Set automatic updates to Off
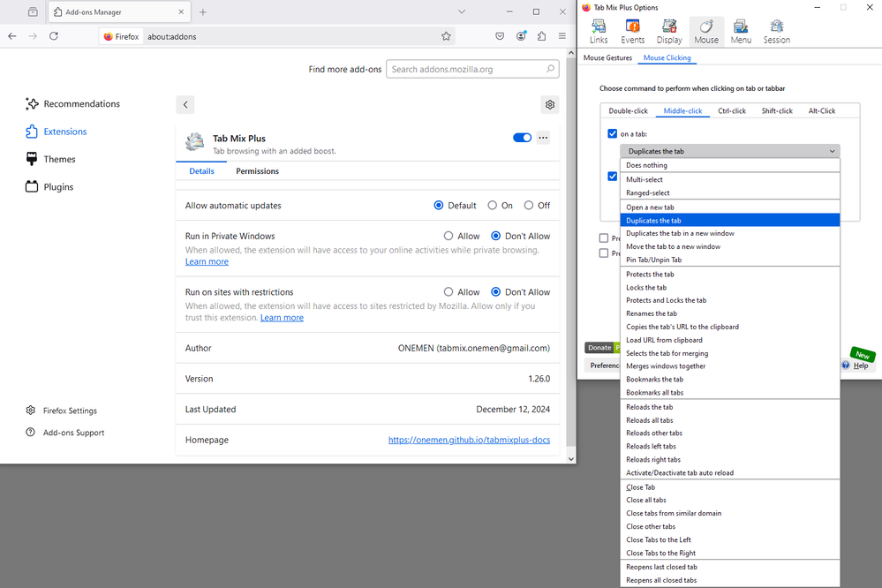The image size is (882, 588). 529,206
